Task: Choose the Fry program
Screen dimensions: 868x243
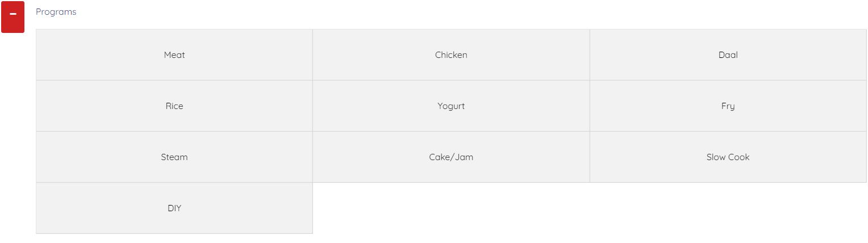Action: pos(728,106)
